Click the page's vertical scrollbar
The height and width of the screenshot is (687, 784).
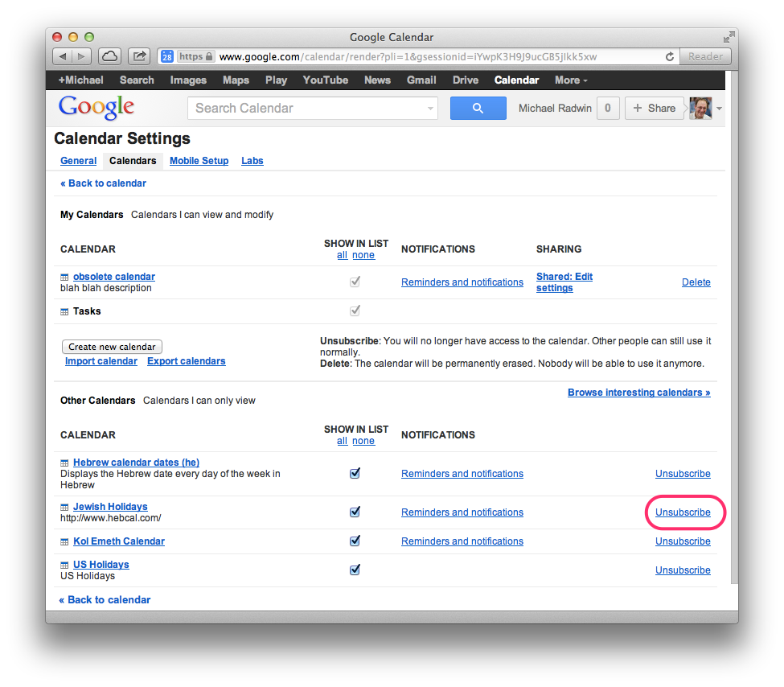coord(734,327)
